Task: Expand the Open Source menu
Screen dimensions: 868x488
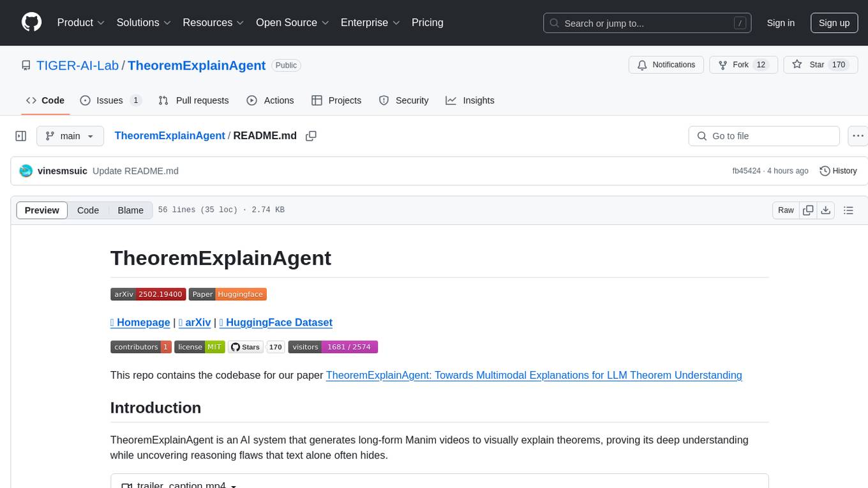Action: pos(292,22)
